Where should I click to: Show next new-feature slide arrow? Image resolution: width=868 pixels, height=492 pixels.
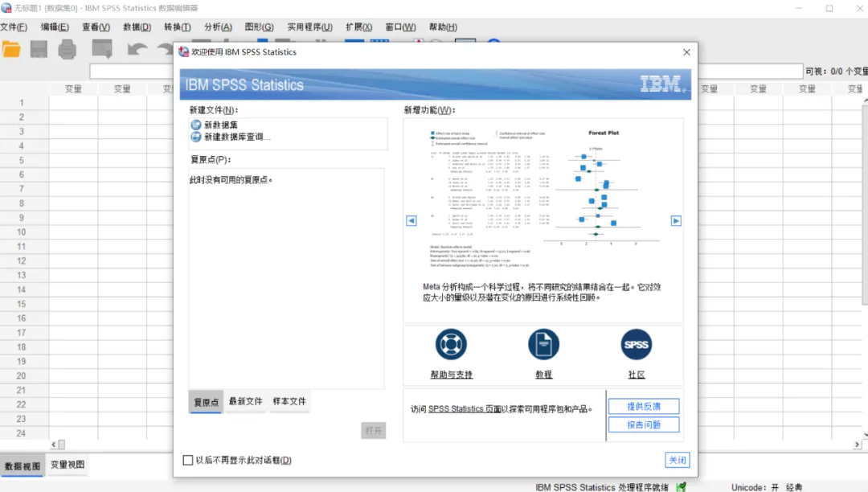tap(676, 221)
